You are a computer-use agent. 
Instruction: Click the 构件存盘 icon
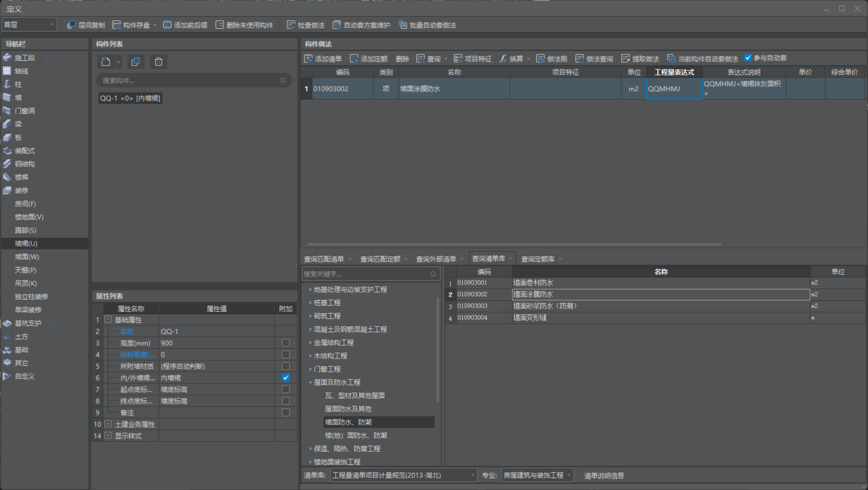click(x=116, y=25)
